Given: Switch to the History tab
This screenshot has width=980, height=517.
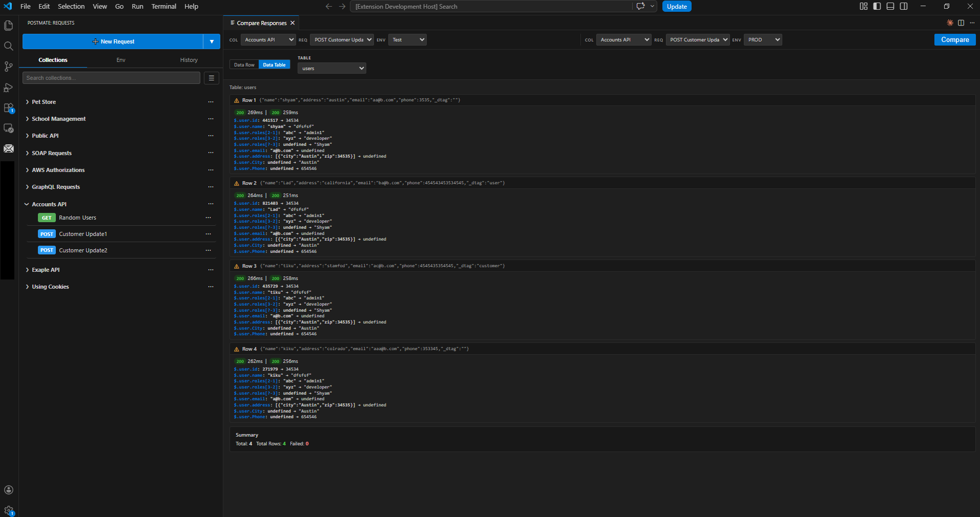Looking at the screenshot, I should pos(189,60).
